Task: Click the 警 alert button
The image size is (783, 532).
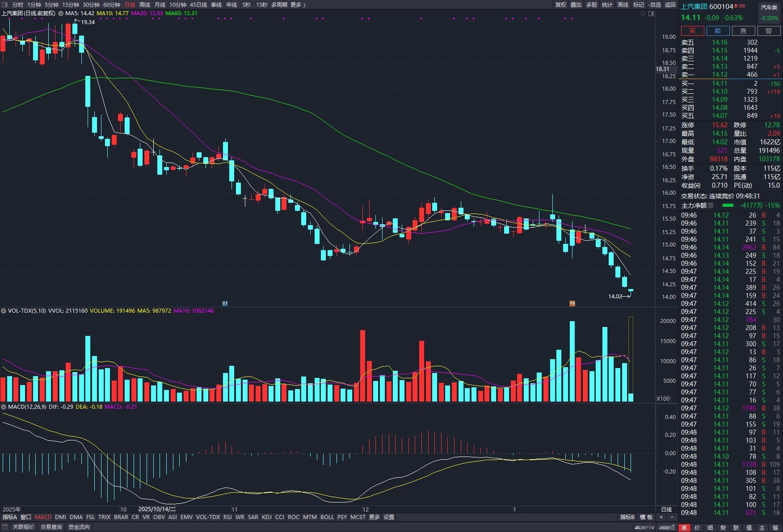Action: tap(769, 31)
